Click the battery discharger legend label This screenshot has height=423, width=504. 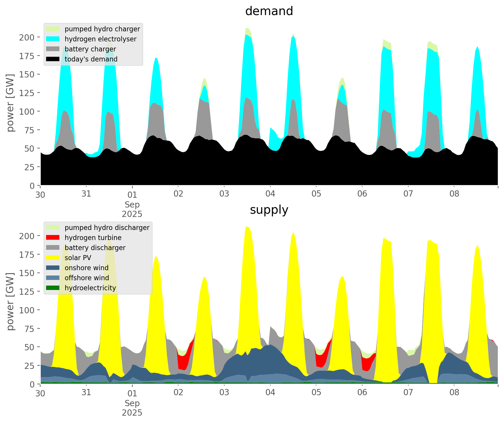pyautogui.click(x=95, y=248)
